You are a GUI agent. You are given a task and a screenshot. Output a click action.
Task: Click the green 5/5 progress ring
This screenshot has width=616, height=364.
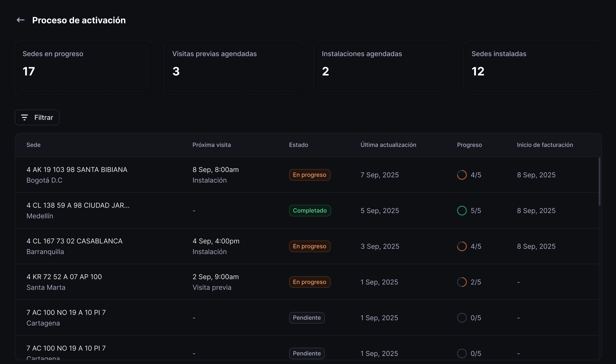(462, 211)
